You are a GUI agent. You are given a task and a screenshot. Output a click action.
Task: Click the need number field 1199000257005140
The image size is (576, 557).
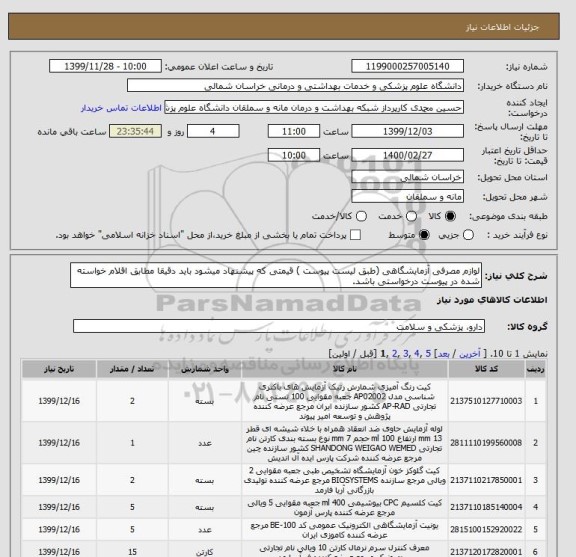[x=407, y=67]
